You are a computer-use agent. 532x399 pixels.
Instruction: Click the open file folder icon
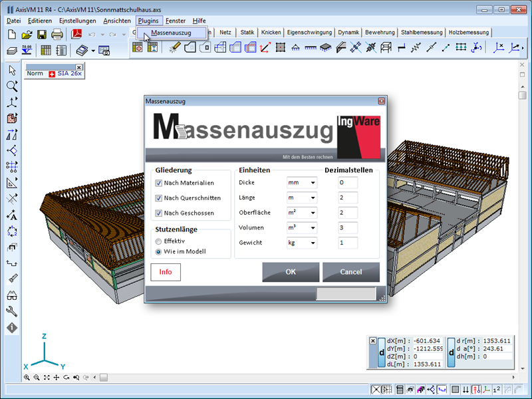pyautogui.click(x=27, y=34)
